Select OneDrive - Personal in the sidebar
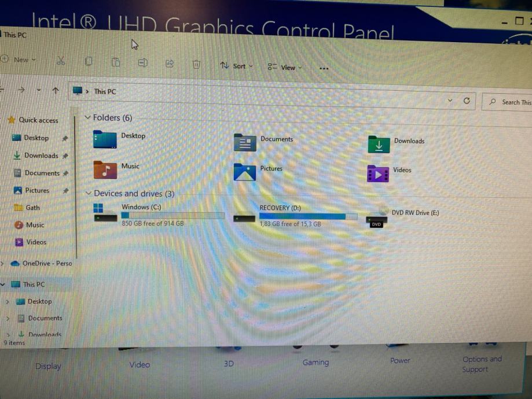This screenshot has width=532, height=399. coord(42,264)
